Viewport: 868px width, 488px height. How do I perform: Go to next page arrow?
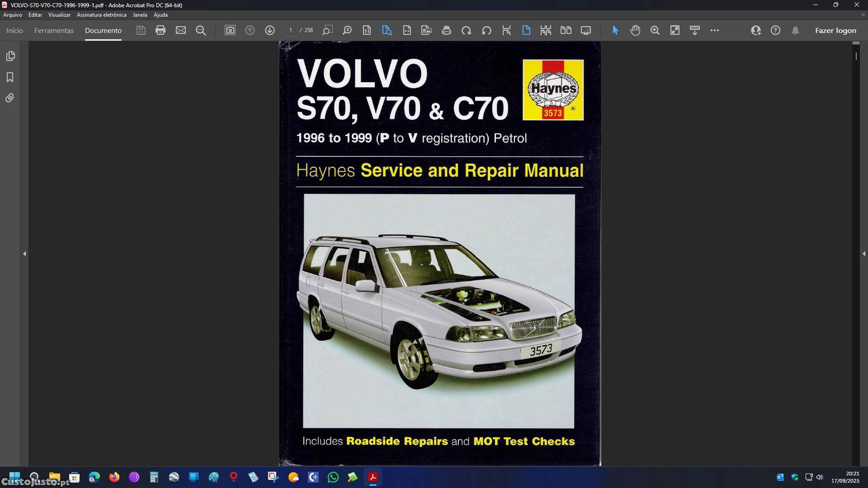click(270, 31)
